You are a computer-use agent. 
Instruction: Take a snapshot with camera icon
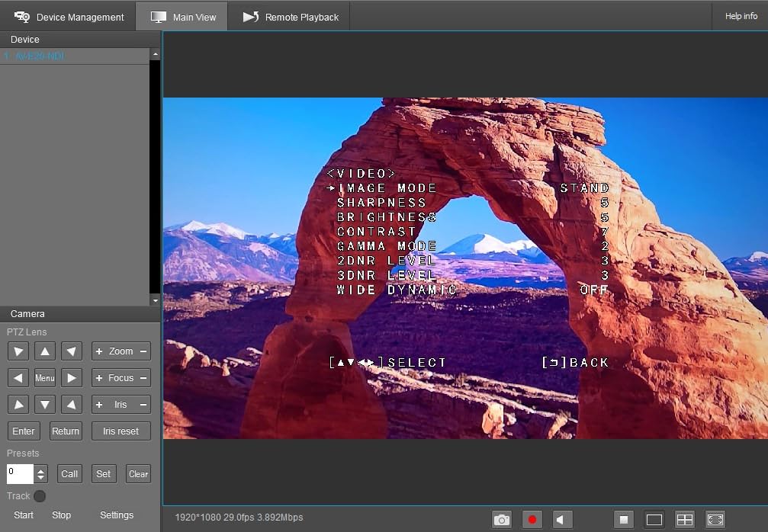tap(502, 519)
